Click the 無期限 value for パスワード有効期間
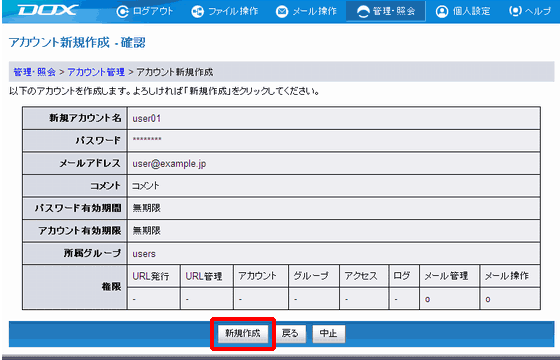 (146, 208)
